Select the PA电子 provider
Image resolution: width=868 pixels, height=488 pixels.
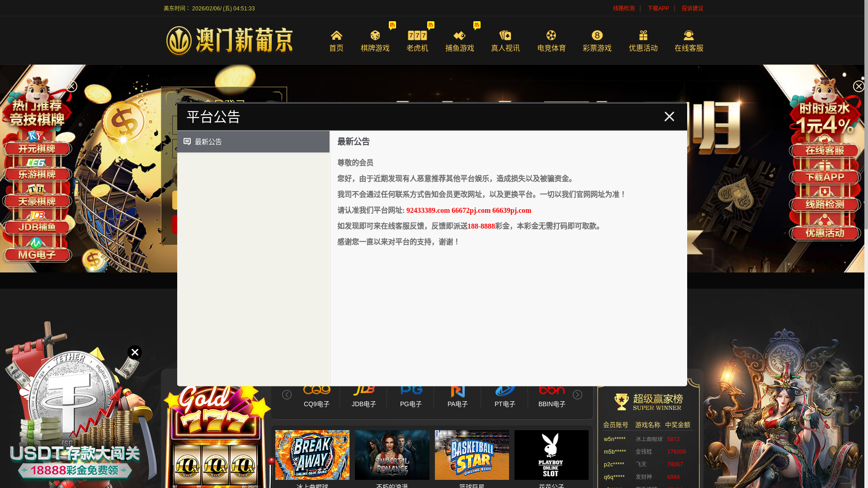(458, 397)
